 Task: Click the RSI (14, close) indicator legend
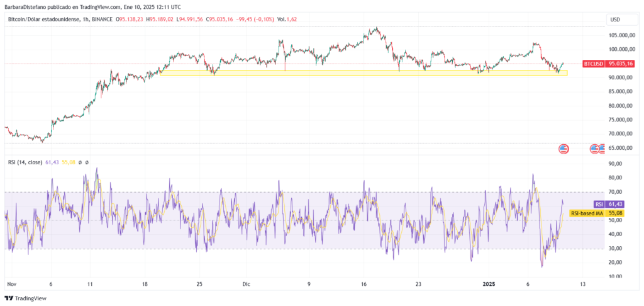[25, 162]
